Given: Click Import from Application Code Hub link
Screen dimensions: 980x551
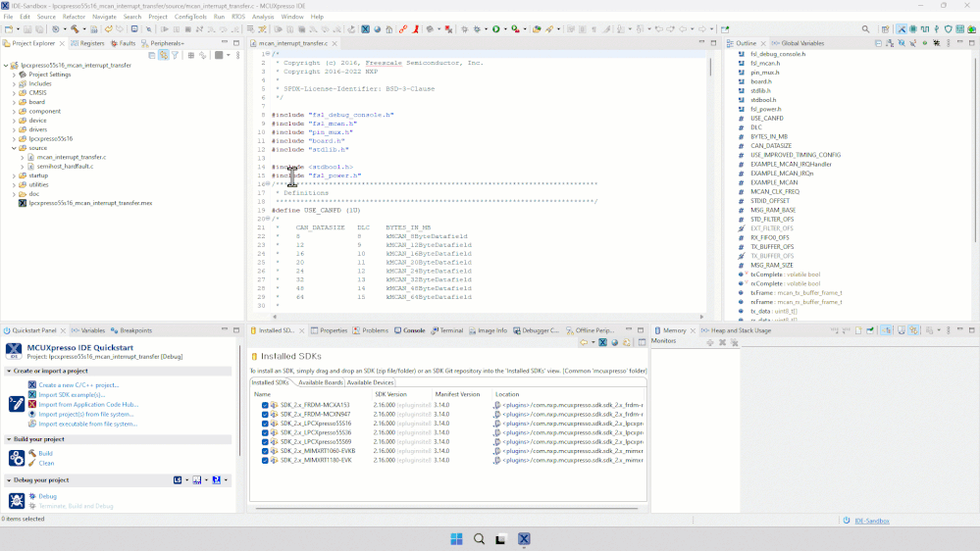Looking at the screenshot, I should click(88, 404).
